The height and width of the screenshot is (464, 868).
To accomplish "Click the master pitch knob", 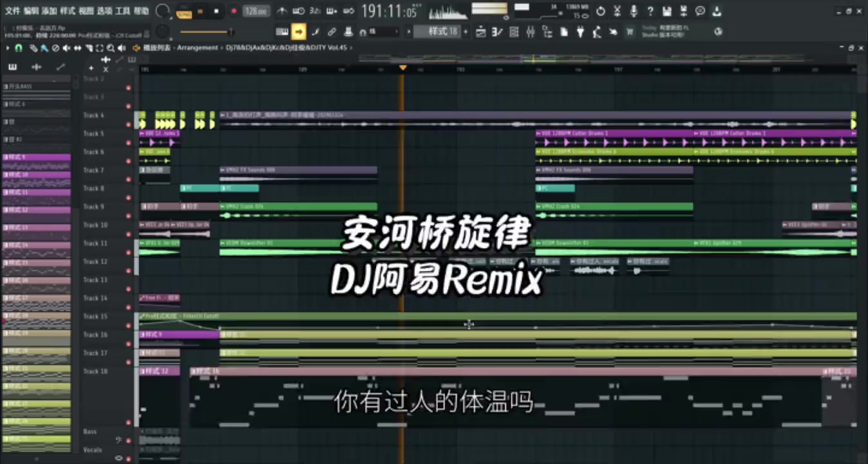I will tap(162, 32).
